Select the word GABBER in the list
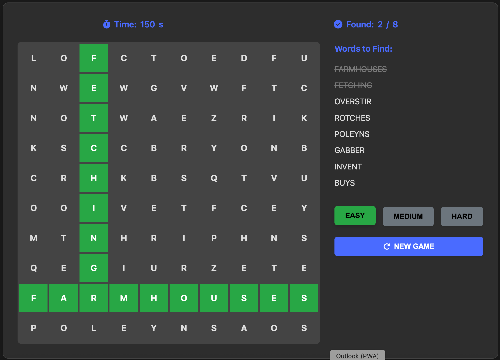The width and height of the screenshot is (500, 360). [349, 150]
